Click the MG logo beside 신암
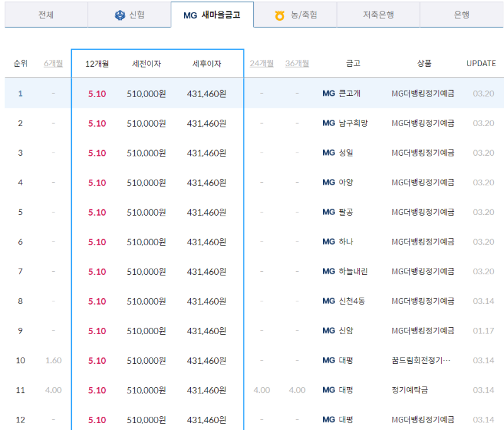This screenshot has width=504, height=430. pos(329,330)
